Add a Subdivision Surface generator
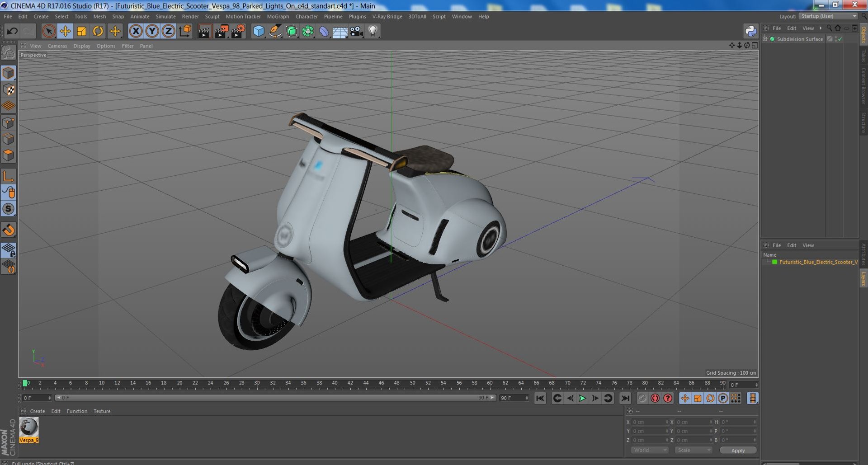Image resolution: width=868 pixels, height=465 pixels. (292, 31)
